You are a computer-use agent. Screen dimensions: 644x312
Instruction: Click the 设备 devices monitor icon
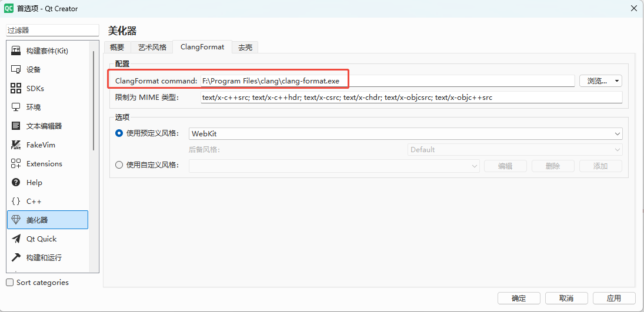coord(16,69)
